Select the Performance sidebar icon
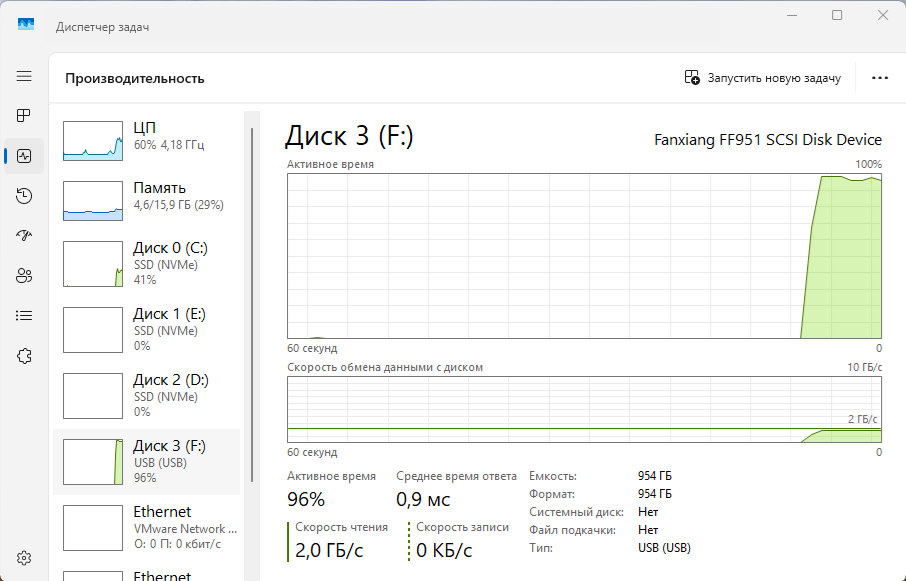Image resolution: width=906 pixels, height=581 pixels. 24,156
